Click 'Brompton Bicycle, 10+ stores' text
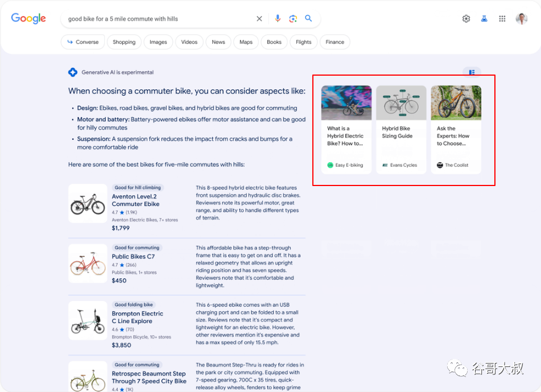541x392 pixels. pyautogui.click(x=142, y=337)
